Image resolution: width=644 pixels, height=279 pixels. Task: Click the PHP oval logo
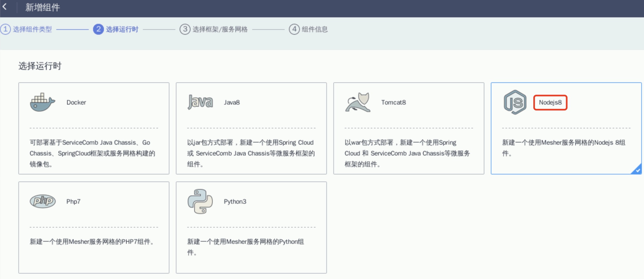pos(43,201)
